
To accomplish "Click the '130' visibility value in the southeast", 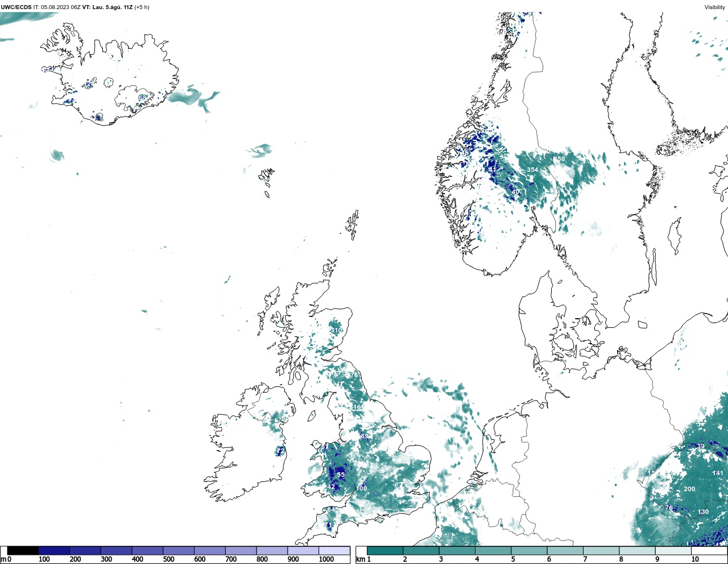I will 704,512.
